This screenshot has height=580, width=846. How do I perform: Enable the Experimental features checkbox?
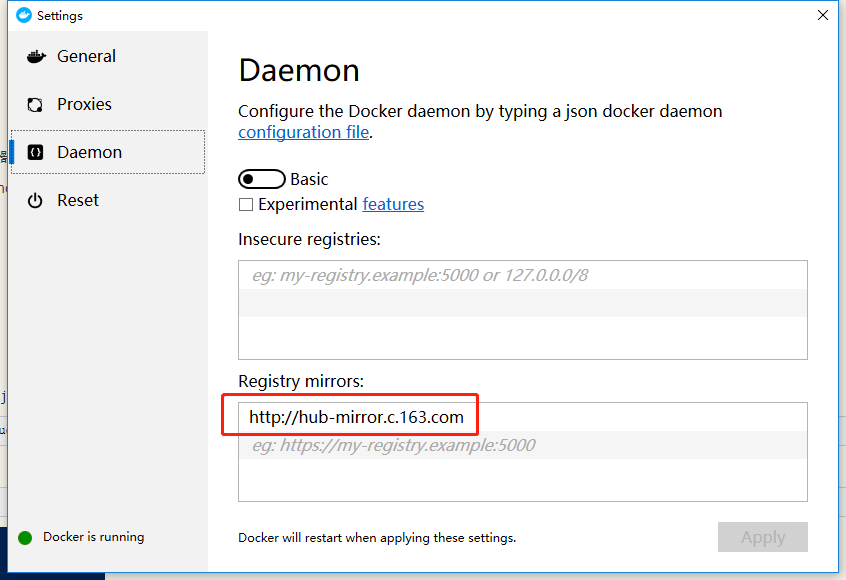(x=245, y=204)
